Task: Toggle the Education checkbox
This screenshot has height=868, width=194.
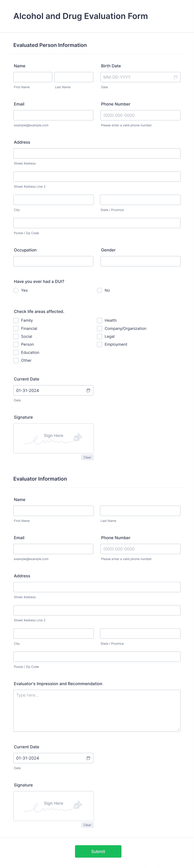Action: (16, 352)
